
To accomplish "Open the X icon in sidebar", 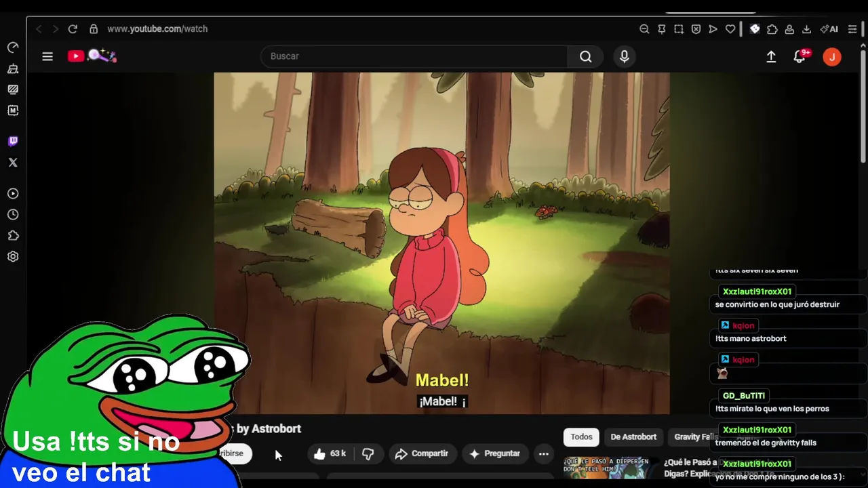I will click(x=13, y=163).
